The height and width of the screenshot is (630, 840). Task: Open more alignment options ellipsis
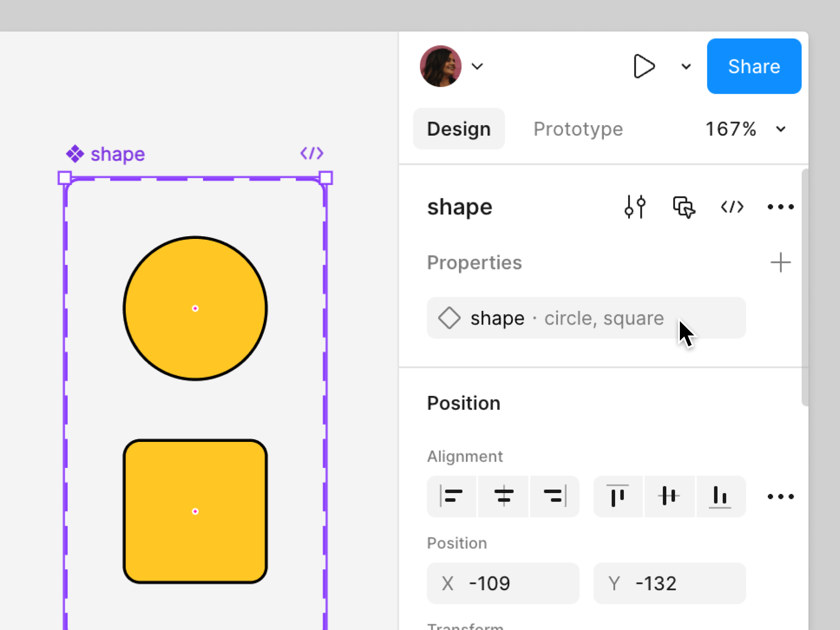pyautogui.click(x=780, y=497)
